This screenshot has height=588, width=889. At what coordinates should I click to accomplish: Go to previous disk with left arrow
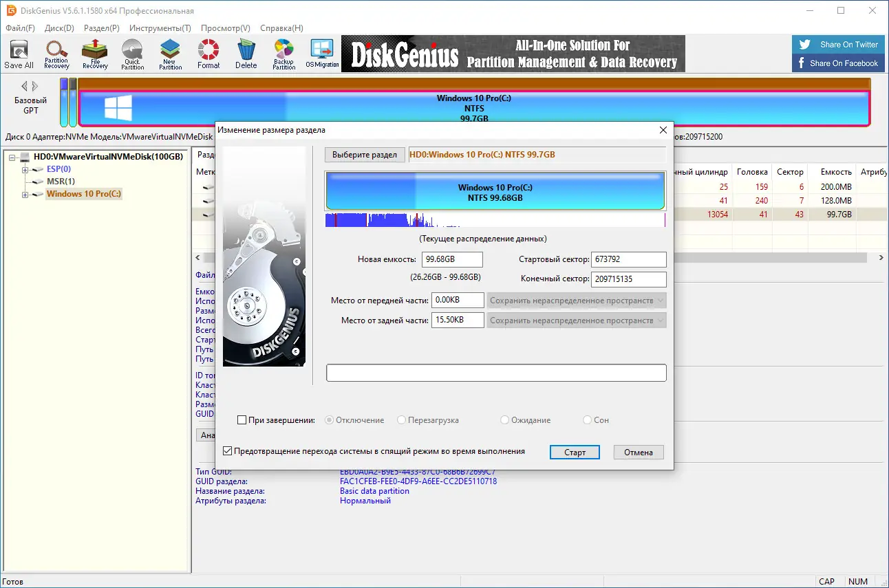[x=25, y=87]
